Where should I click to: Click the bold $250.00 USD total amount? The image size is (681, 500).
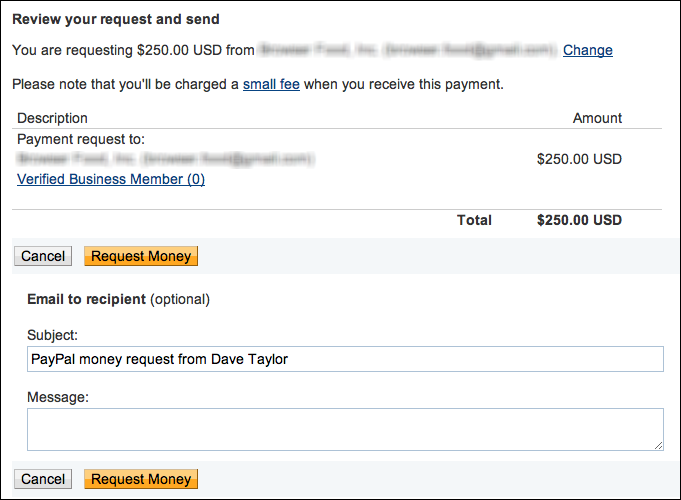tap(579, 220)
